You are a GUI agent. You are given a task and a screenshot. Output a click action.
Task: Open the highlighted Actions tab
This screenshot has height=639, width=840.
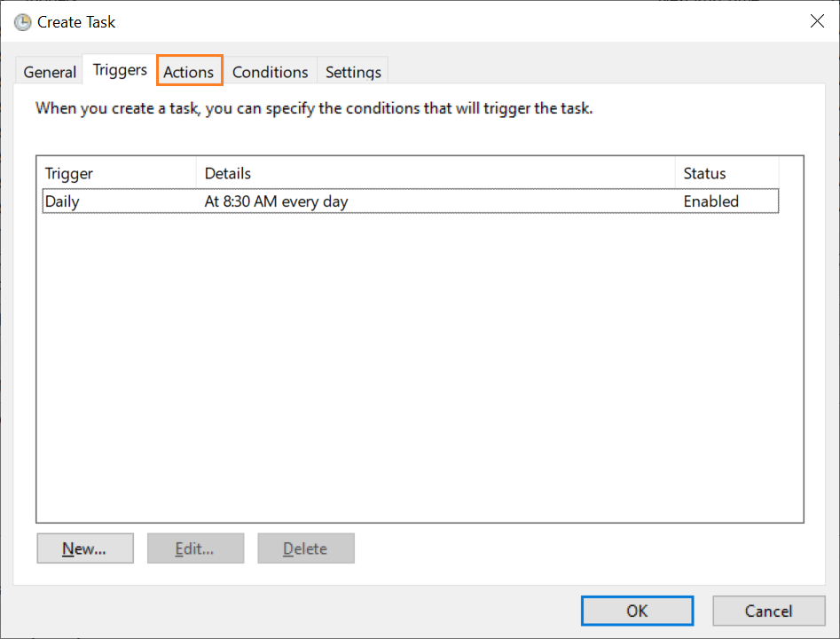tap(189, 72)
